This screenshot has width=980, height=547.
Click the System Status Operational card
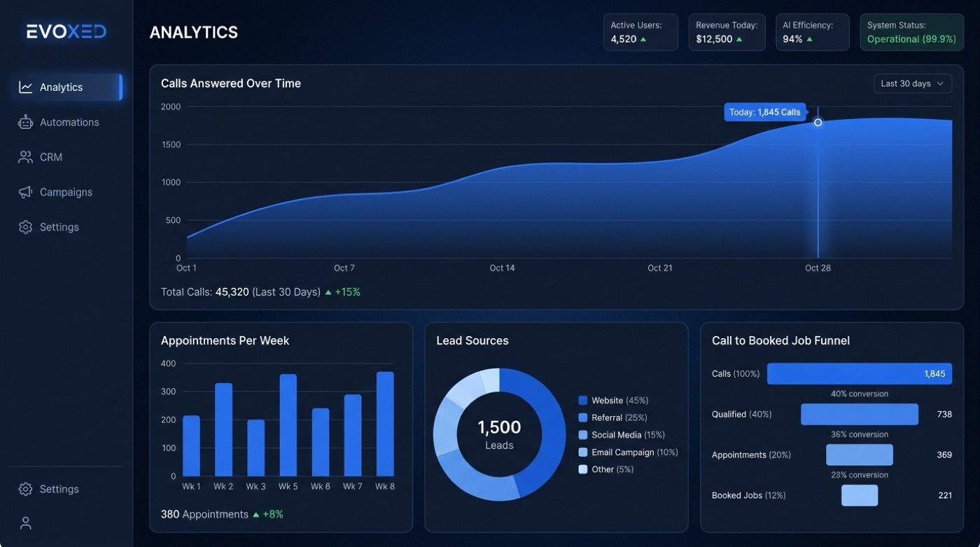click(x=911, y=32)
